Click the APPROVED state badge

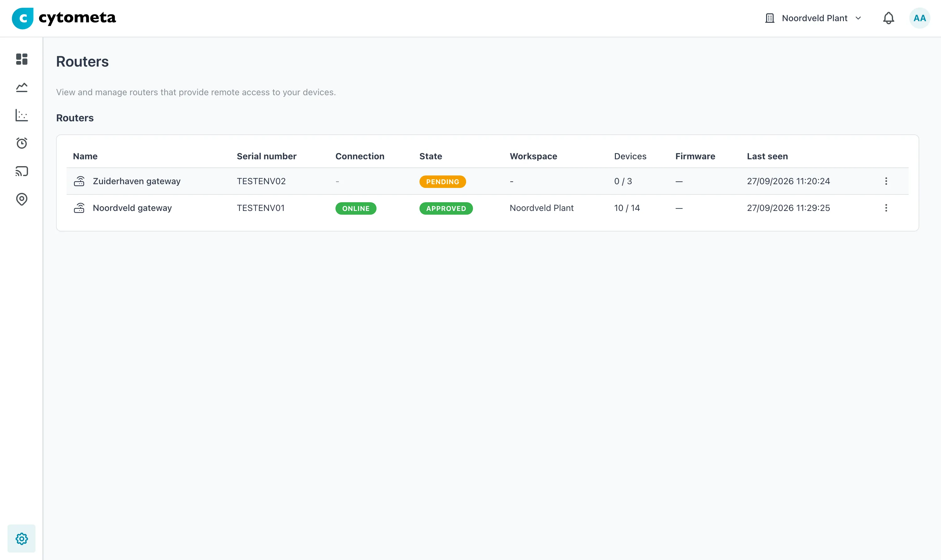tap(446, 208)
